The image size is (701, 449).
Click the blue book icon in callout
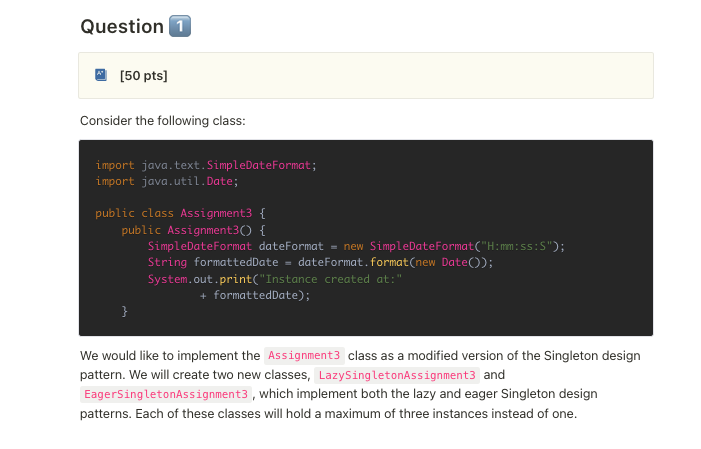click(101, 75)
